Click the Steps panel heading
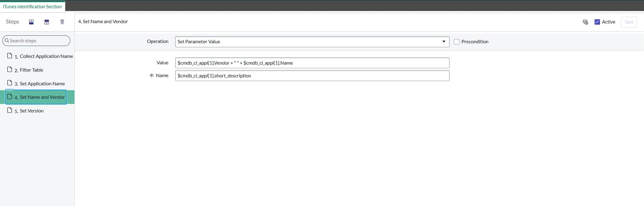Image resolution: width=644 pixels, height=206 pixels. tap(13, 22)
